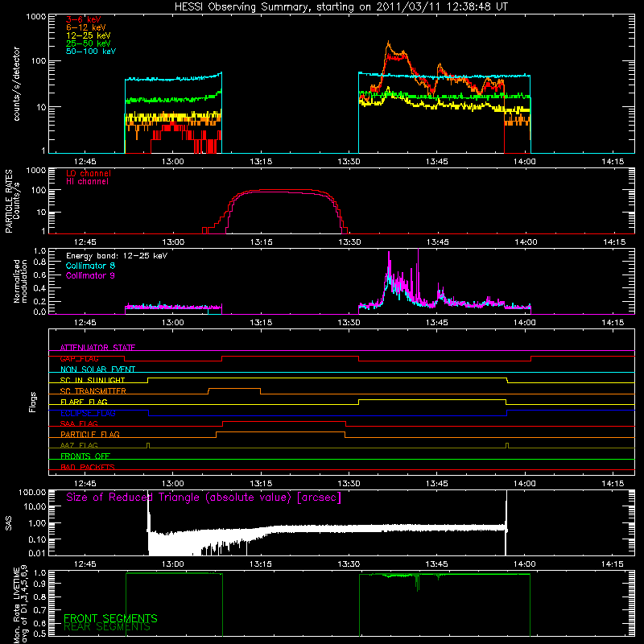
Task: Select the PARTICLE_FLAG label
Action: [x=90, y=434]
